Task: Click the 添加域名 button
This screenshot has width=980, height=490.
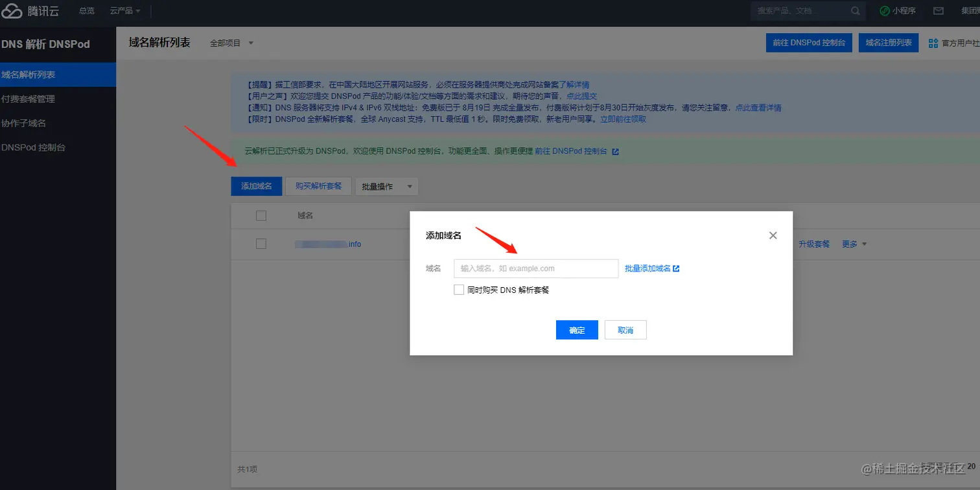Action: pyautogui.click(x=257, y=186)
